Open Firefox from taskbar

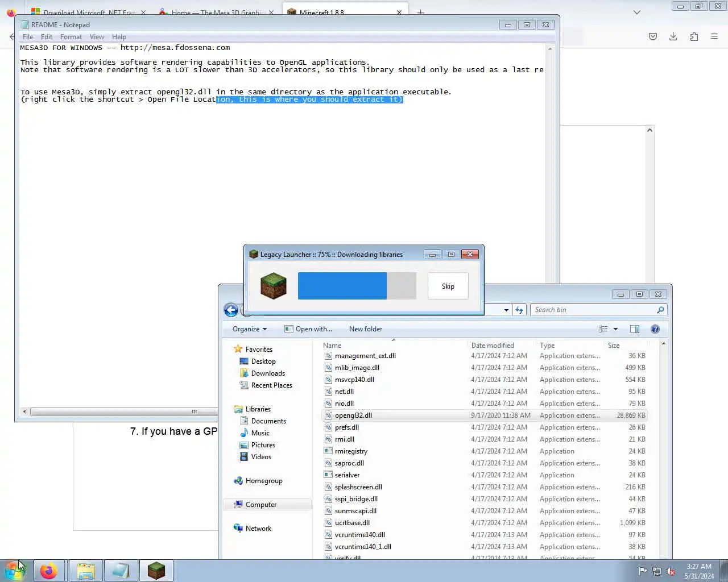click(49, 571)
